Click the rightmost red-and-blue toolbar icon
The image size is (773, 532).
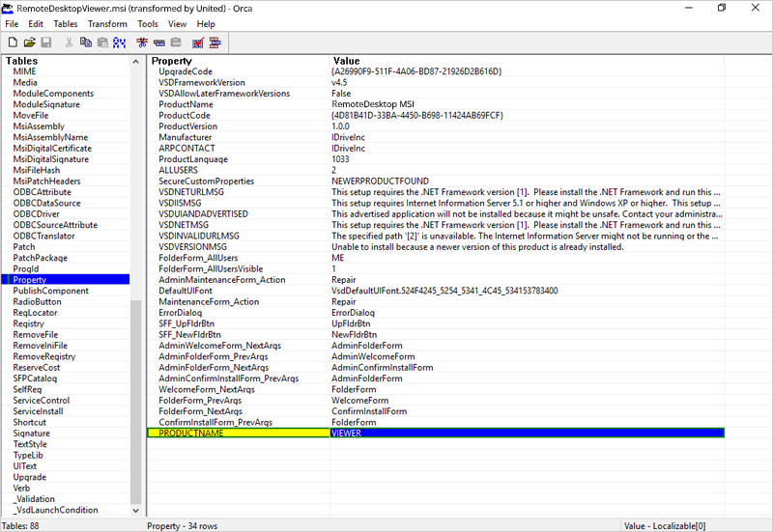click(215, 42)
